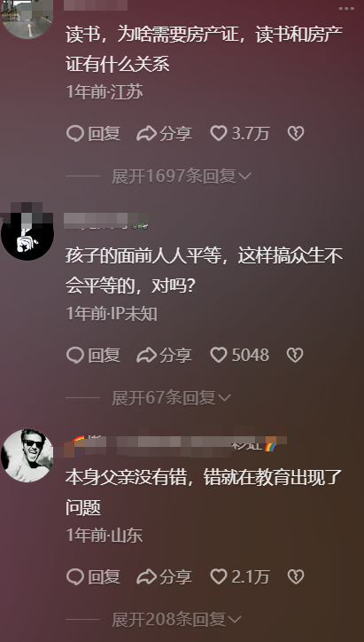364x642 pixels.
Task: Share the comment about 父亲没有错
Action: coord(164,576)
